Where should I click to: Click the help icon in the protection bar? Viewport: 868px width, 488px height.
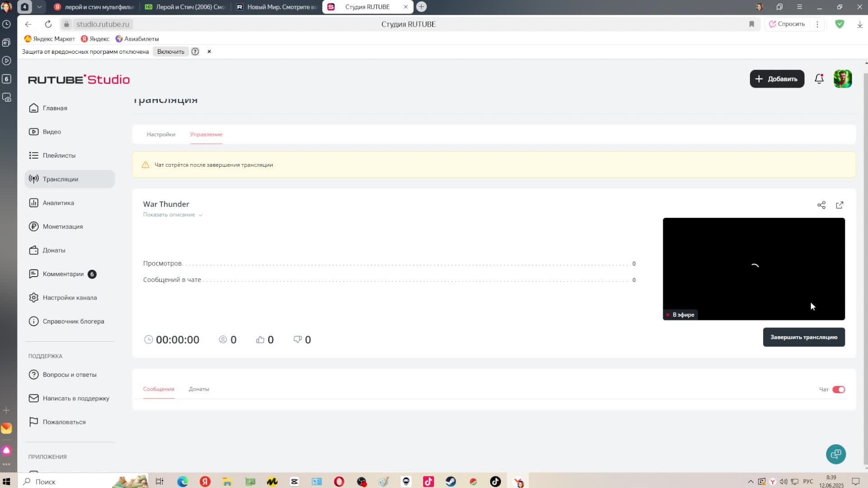click(x=195, y=52)
